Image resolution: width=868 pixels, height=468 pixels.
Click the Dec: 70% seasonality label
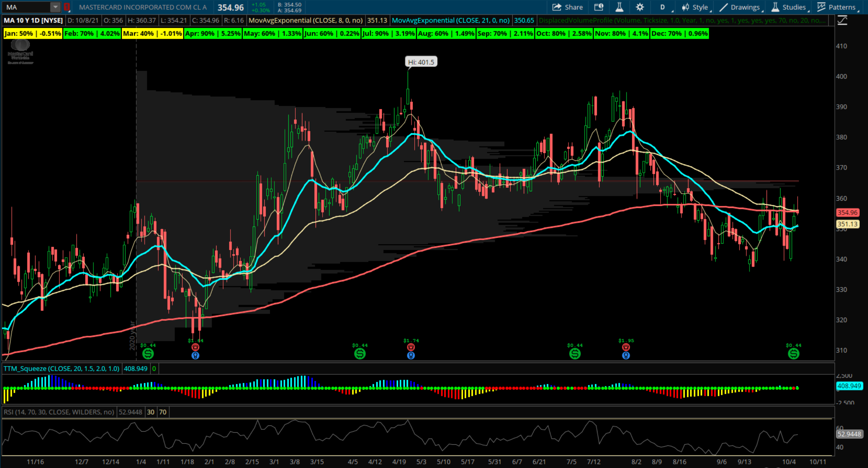[680, 34]
